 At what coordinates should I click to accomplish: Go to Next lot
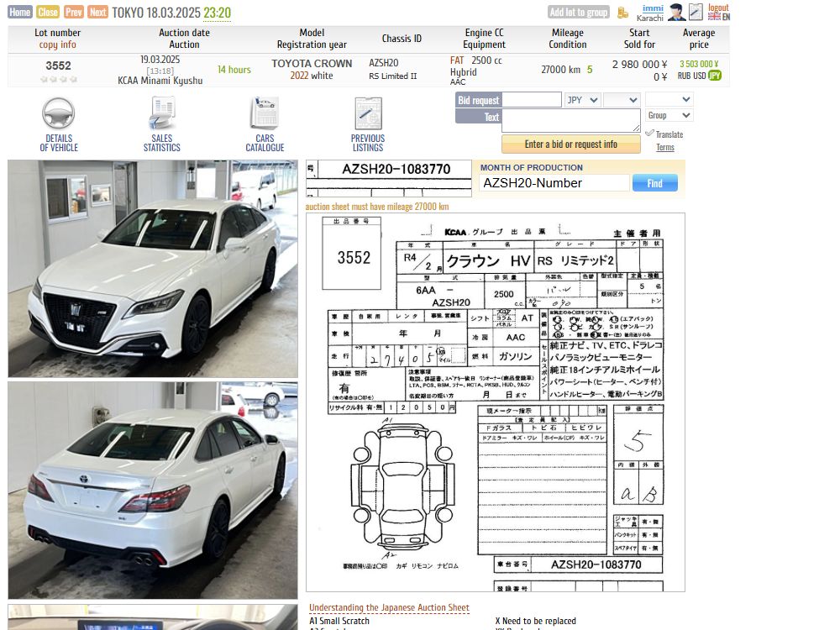98,12
